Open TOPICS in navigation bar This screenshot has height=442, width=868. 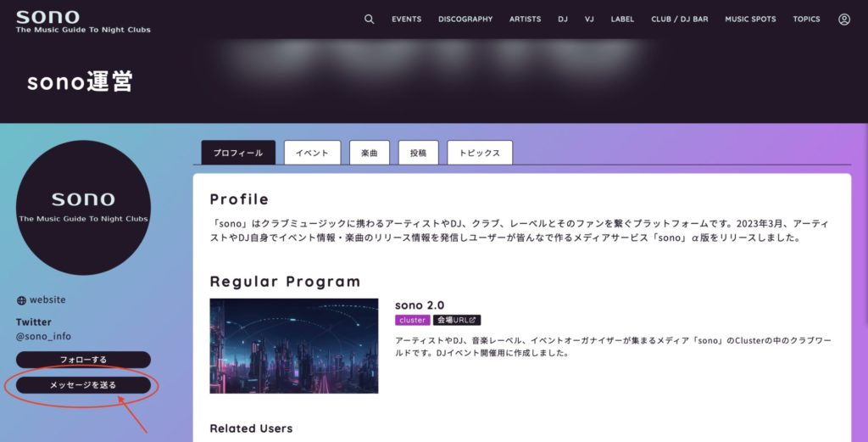tap(806, 20)
